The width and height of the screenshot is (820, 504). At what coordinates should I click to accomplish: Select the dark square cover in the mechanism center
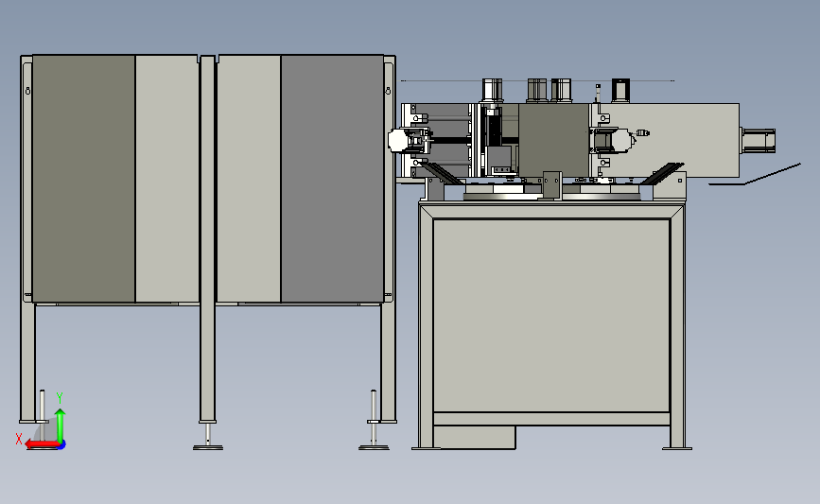553,141
